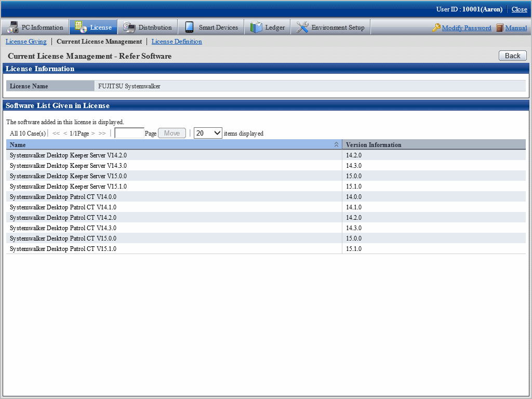Click the Version Information column header
The height and width of the screenshot is (399, 532).
[434, 144]
